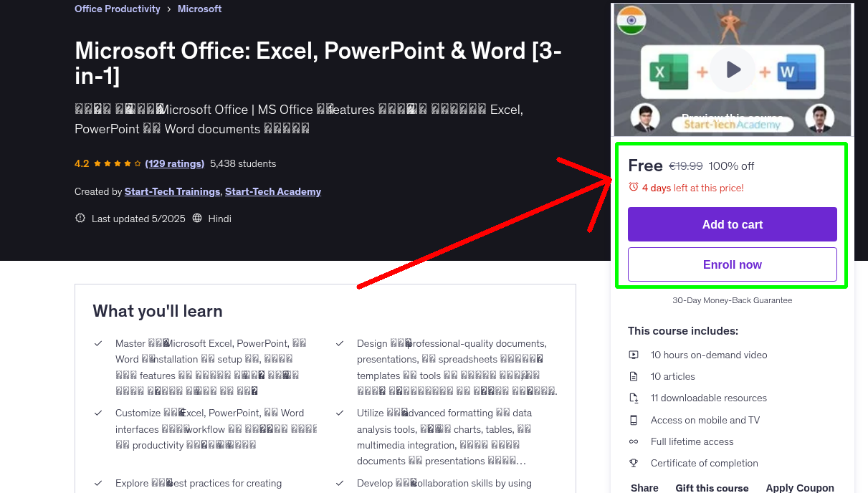Visit Start-Tech Academy instructor page
This screenshot has height=493, width=868.
tap(273, 191)
